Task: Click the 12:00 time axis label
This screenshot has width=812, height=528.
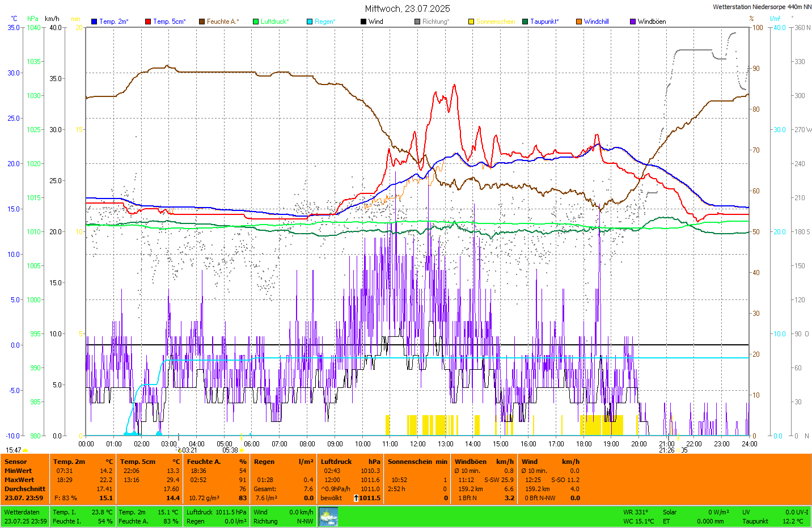Action: [x=418, y=444]
